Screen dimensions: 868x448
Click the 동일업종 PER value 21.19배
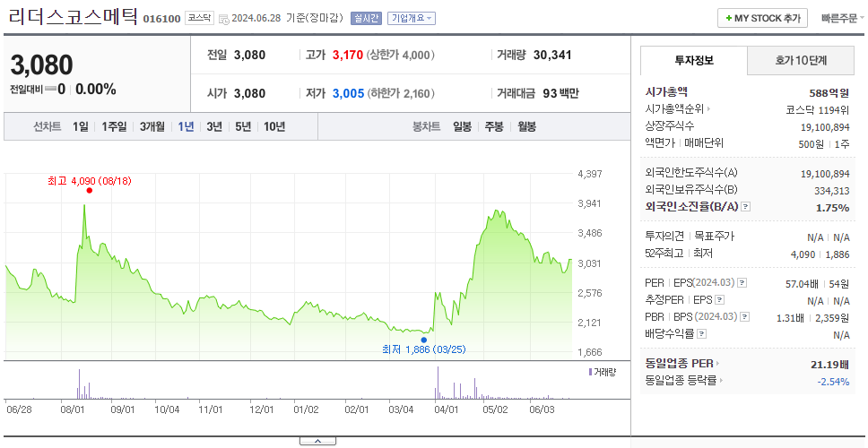(829, 365)
